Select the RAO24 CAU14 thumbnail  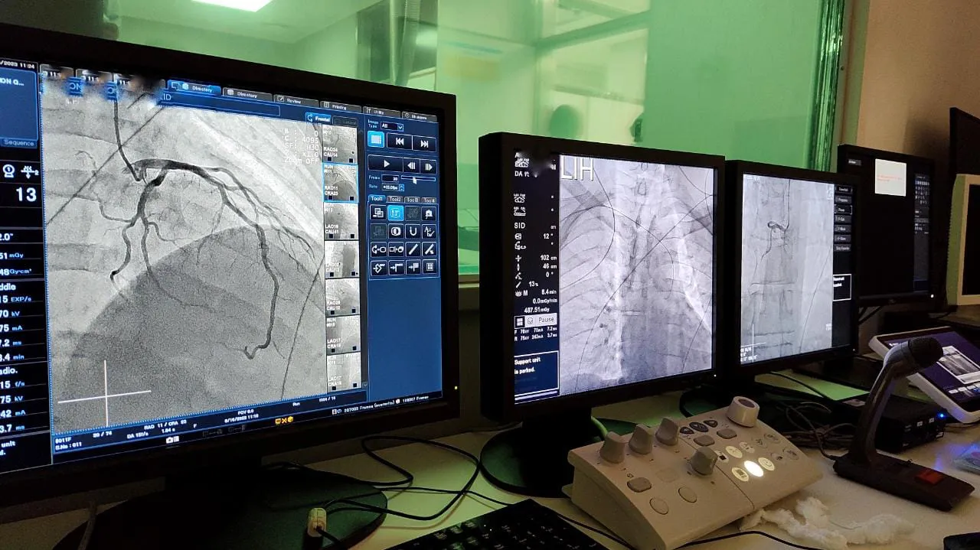tap(341, 144)
